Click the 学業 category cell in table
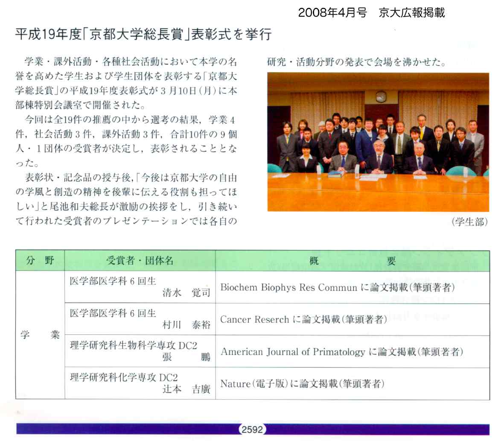 [x=40, y=335]
